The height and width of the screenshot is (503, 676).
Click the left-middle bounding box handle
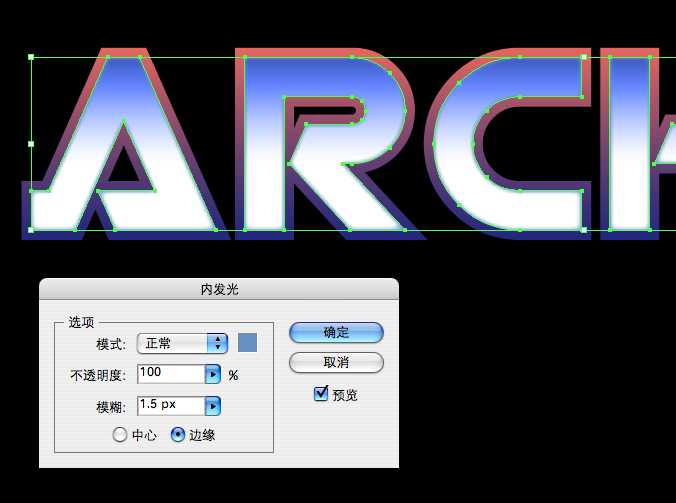click(31, 144)
